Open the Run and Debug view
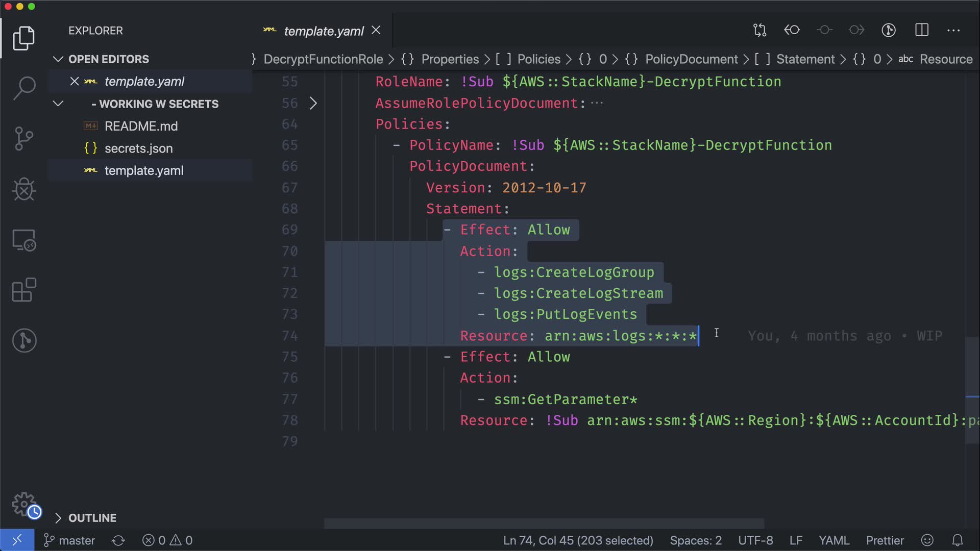Screen dimensions: 980x551 pos(24,189)
